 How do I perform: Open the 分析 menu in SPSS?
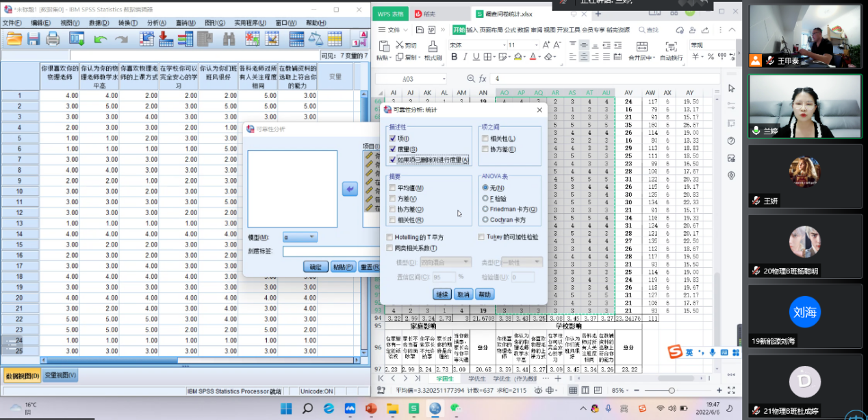pyautogui.click(x=157, y=23)
